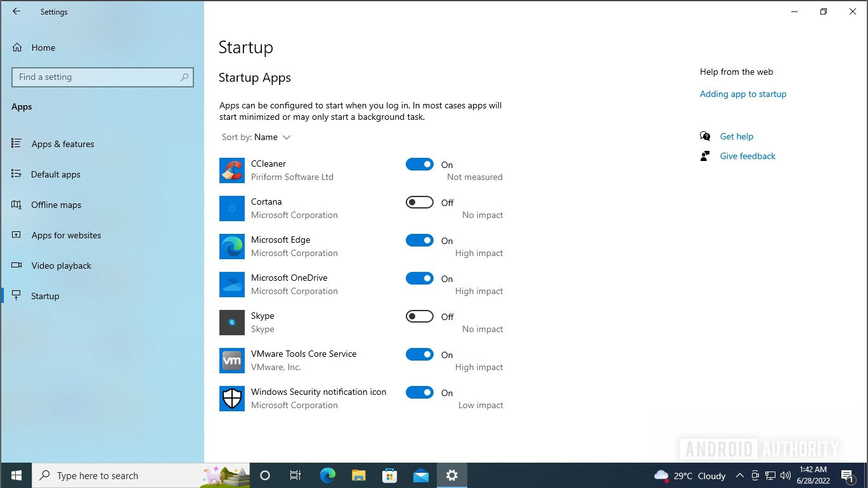Turn off CCleaner startup toggle
The image size is (868, 488).
420,164
